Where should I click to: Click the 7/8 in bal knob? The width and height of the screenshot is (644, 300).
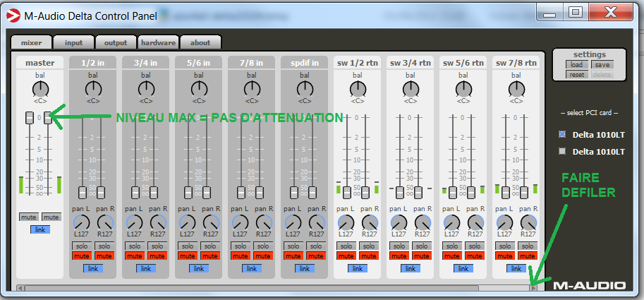[x=252, y=89]
